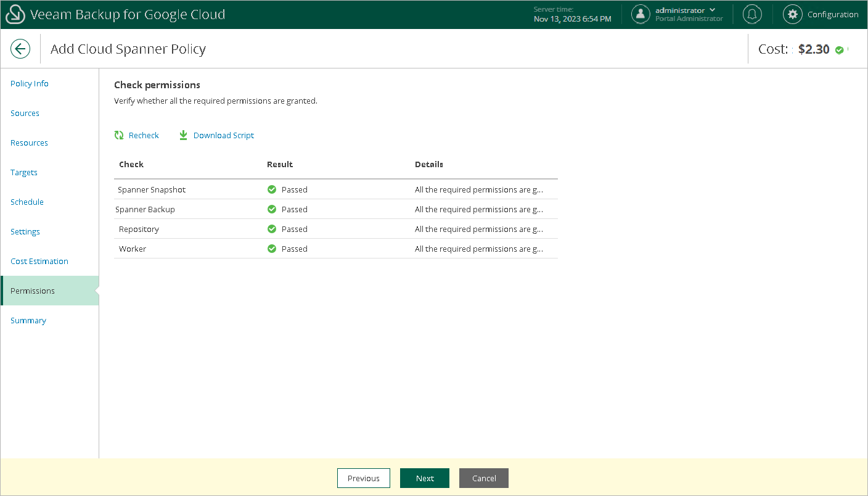Click Passed text in Worker row
Viewport: 868px width, 496px height.
click(295, 249)
